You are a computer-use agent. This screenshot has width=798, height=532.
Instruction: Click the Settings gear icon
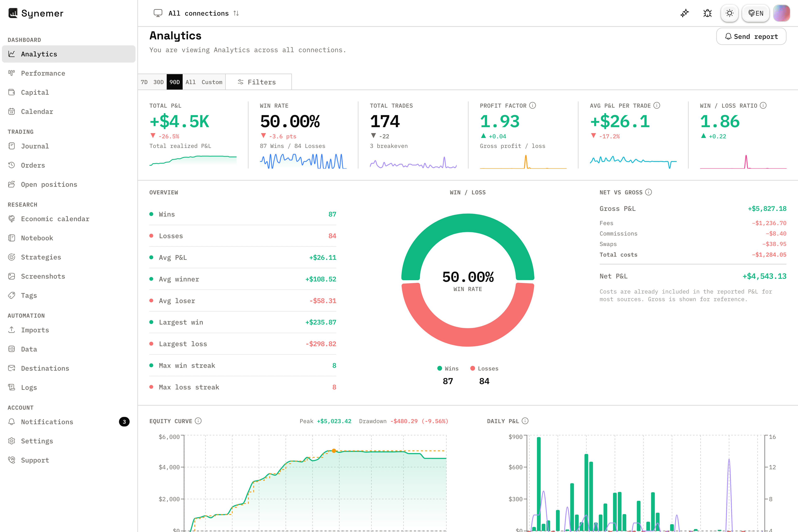[x=12, y=441]
